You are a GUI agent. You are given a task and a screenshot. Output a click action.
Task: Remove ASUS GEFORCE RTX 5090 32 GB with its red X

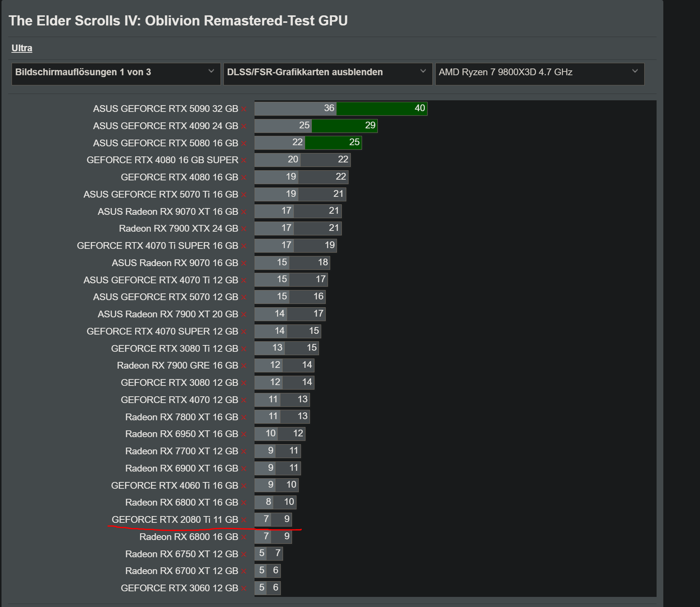(x=244, y=109)
